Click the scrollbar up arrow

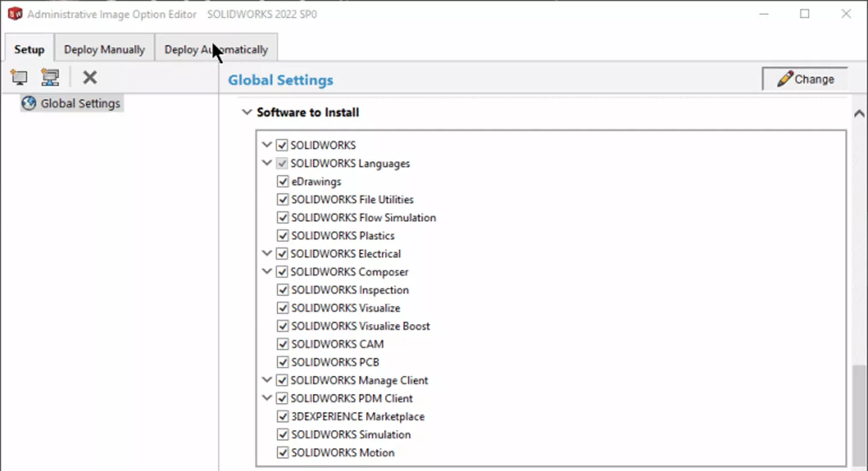point(859,113)
